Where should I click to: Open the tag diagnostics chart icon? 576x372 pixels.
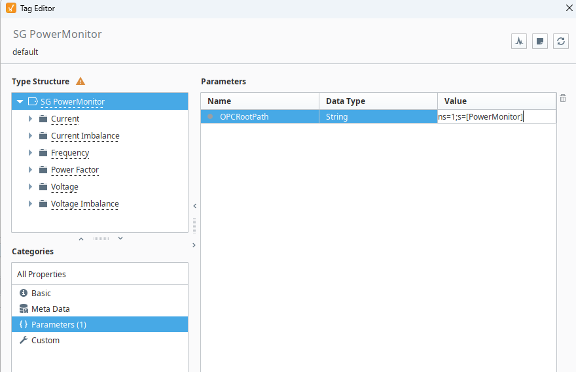coord(519,41)
